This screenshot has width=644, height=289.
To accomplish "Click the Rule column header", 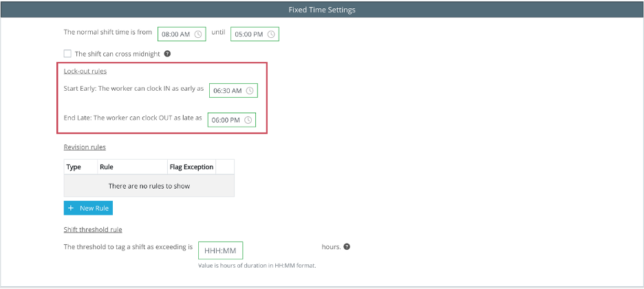I will point(132,167).
